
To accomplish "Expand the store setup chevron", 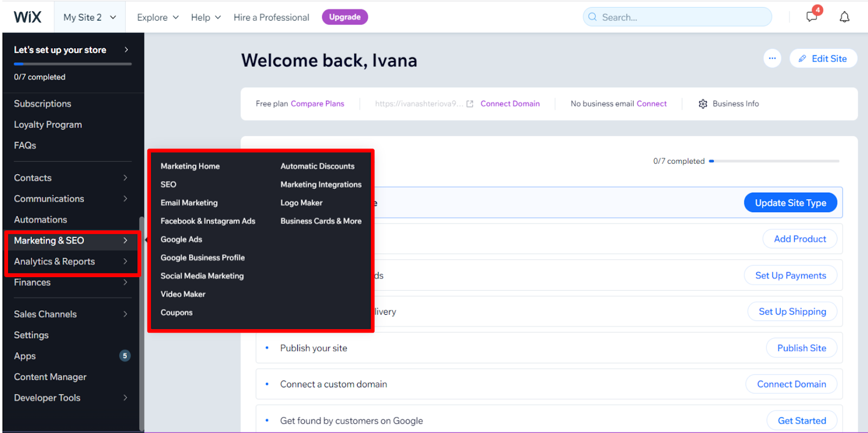I will pyautogui.click(x=126, y=49).
